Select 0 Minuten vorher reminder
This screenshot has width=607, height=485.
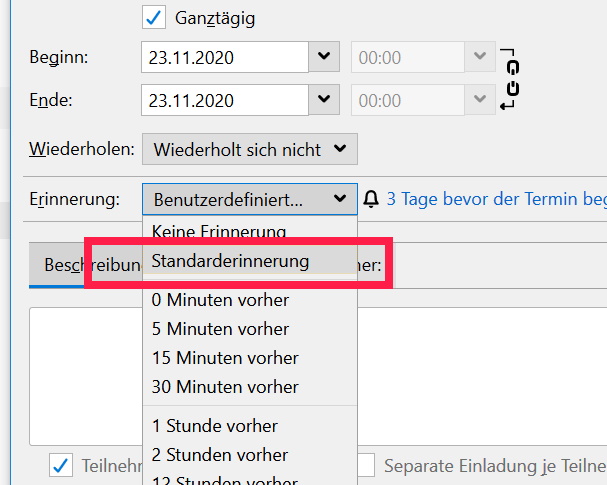[x=220, y=299]
